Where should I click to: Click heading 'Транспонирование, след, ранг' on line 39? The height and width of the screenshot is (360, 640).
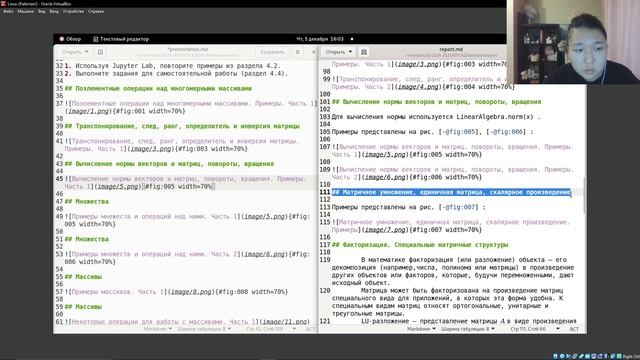pyautogui.click(x=182, y=126)
